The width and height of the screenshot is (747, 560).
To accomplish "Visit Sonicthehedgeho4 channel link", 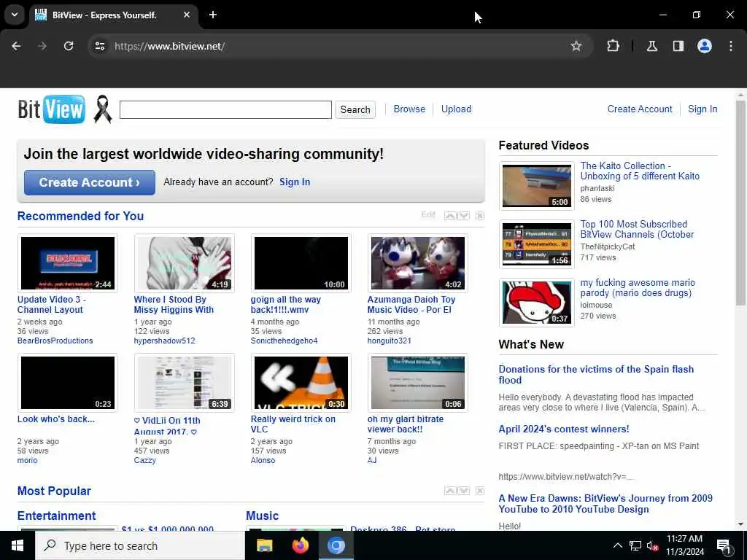I will tap(284, 341).
